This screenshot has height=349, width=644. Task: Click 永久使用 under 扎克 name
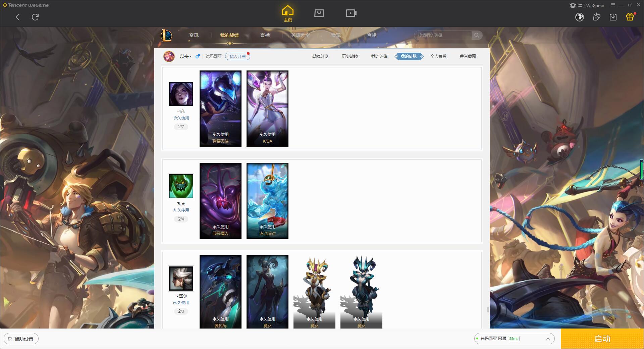pyautogui.click(x=181, y=210)
